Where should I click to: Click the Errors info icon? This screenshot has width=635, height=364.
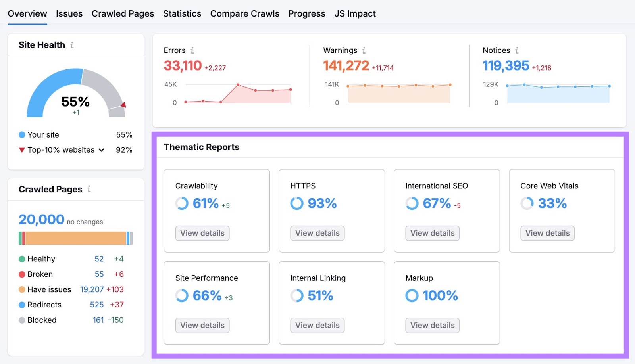click(x=193, y=50)
